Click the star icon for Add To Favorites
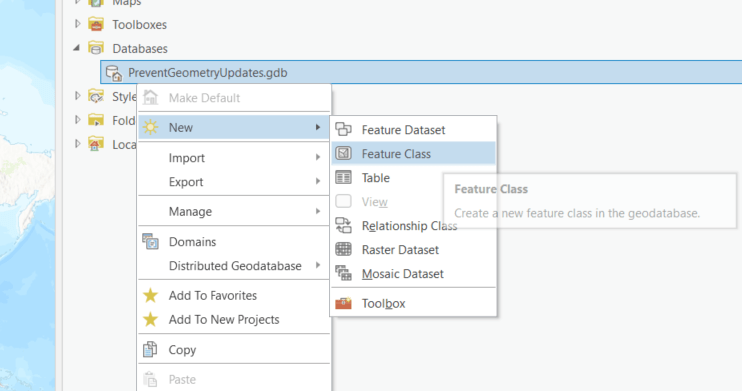Viewport: 742px width, 391px height. 150,295
